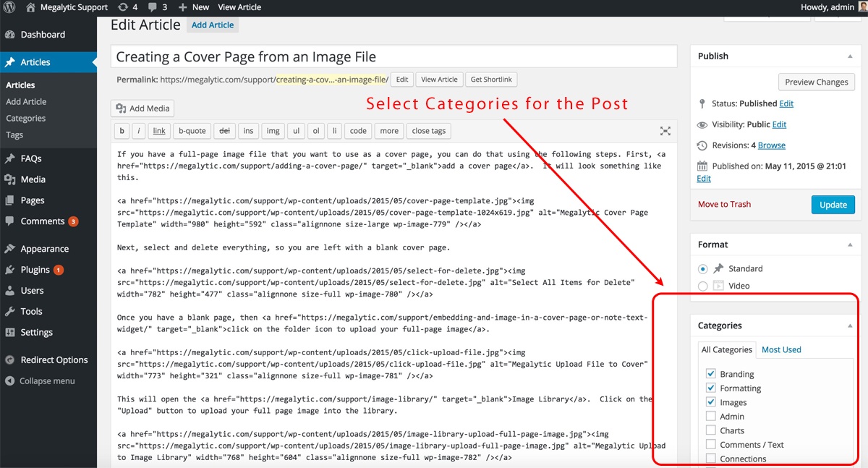The height and width of the screenshot is (468, 868).
Task: Collapse the admin sidebar menu
Action: click(x=46, y=380)
